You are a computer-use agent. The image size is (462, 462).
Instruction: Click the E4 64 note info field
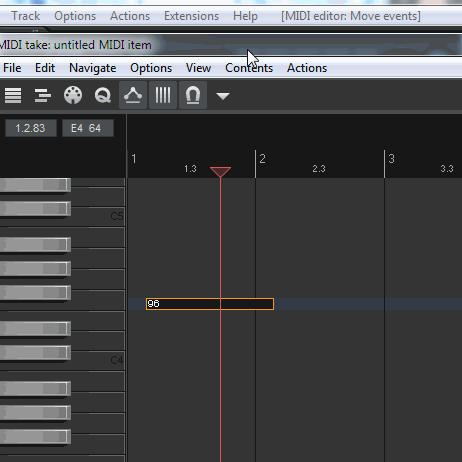pyautogui.click(x=88, y=128)
